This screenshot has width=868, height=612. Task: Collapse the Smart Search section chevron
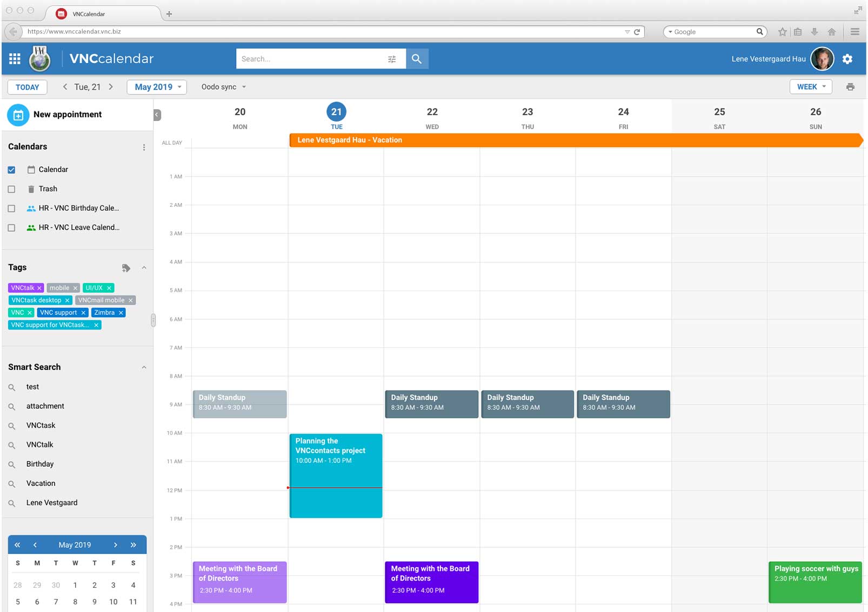(144, 367)
